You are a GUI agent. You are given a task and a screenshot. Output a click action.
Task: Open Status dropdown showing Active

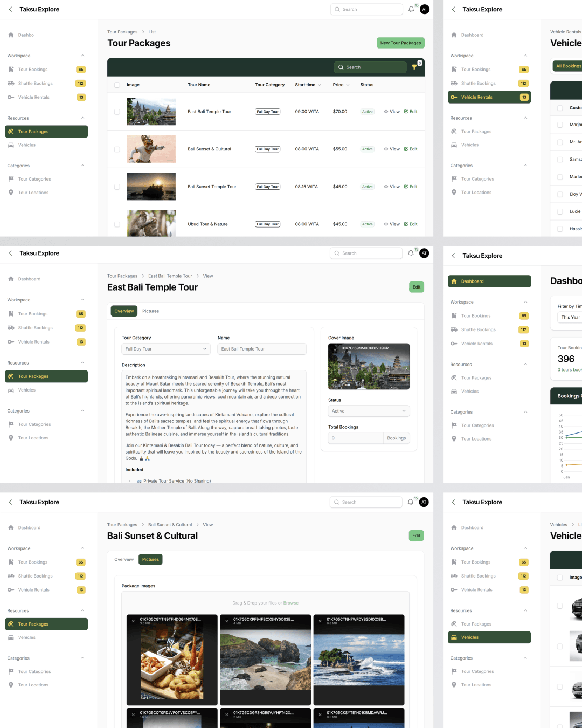[369, 411]
